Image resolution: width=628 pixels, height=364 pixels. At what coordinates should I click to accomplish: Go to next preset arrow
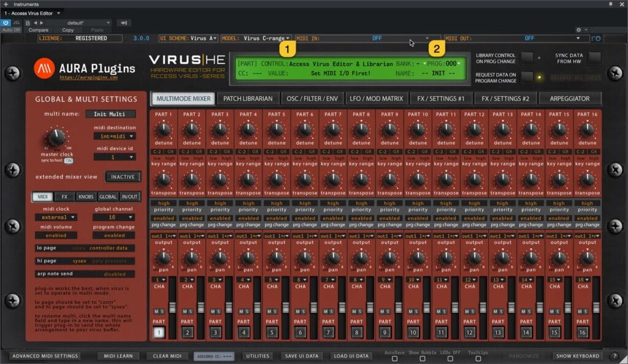click(x=41, y=23)
